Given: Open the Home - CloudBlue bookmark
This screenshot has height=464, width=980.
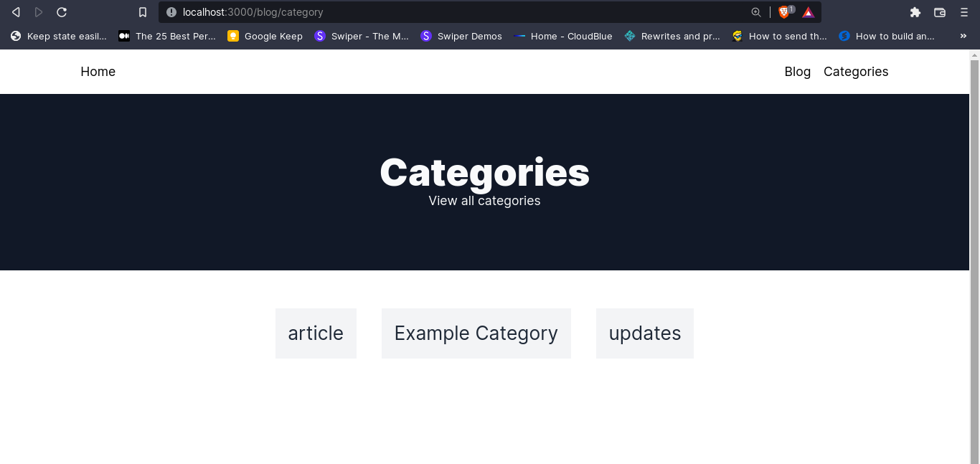Looking at the screenshot, I should coord(563,36).
